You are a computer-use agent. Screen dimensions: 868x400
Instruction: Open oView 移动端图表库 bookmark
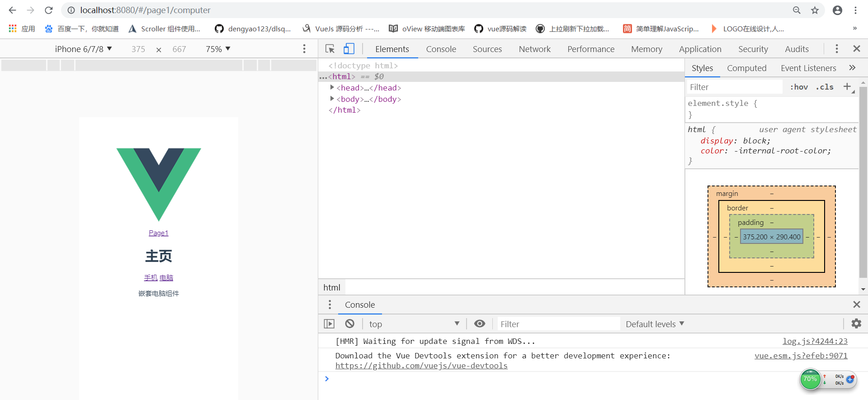click(427, 29)
